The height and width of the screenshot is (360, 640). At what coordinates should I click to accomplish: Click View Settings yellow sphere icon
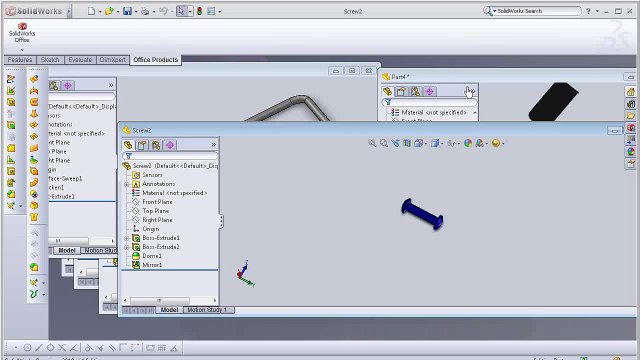click(x=496, y=143)
